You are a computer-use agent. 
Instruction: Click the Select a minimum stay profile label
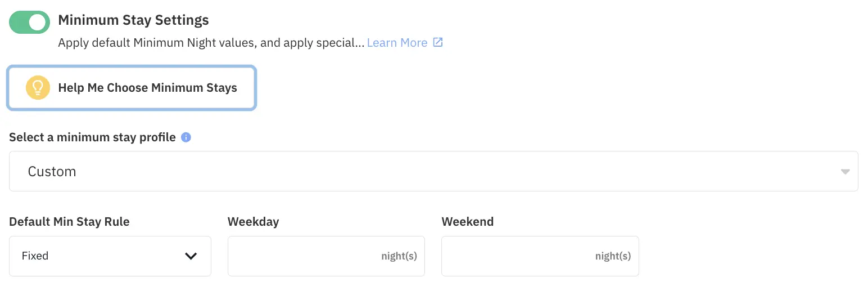(92, 137)
